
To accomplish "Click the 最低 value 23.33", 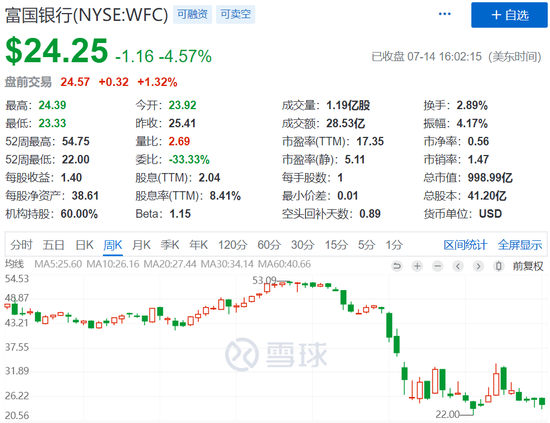I will click(x=52, y=123).
